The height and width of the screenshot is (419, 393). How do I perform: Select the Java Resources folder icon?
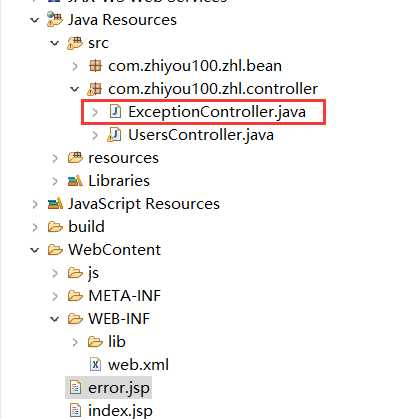[55, 19]
